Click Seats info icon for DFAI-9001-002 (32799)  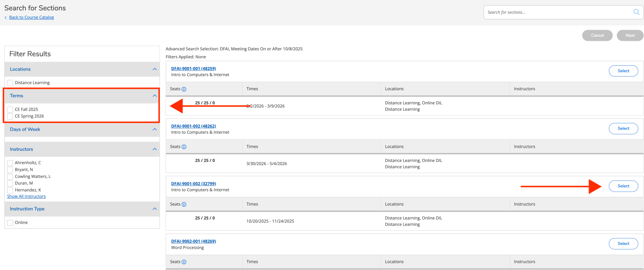(x=184, y=204)
